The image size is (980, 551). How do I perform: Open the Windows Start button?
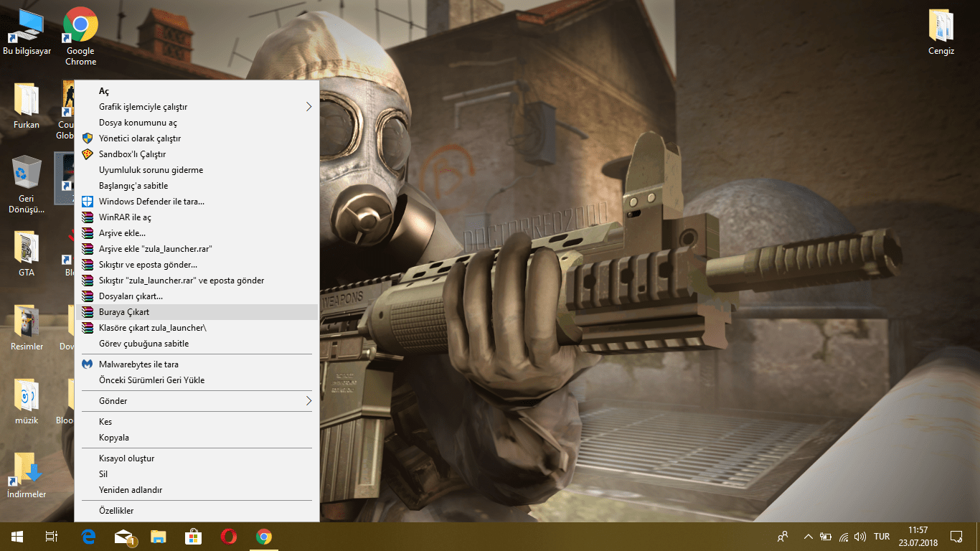(17, 537)
